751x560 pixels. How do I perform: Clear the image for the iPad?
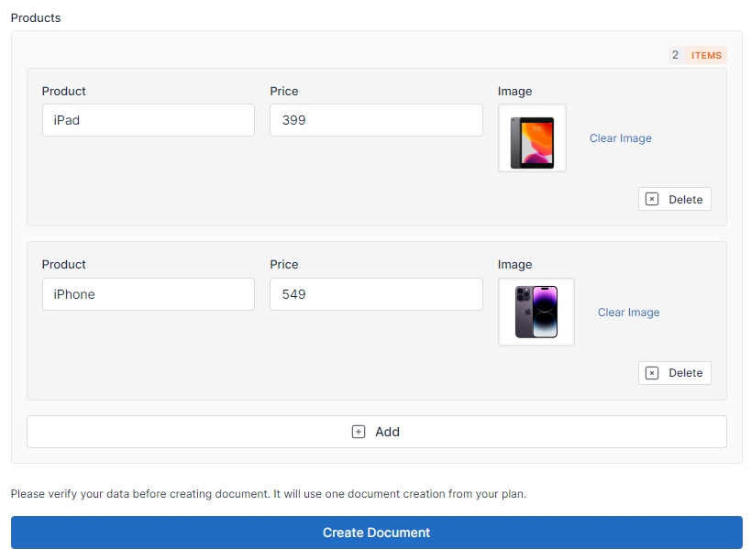click(620, 138)
